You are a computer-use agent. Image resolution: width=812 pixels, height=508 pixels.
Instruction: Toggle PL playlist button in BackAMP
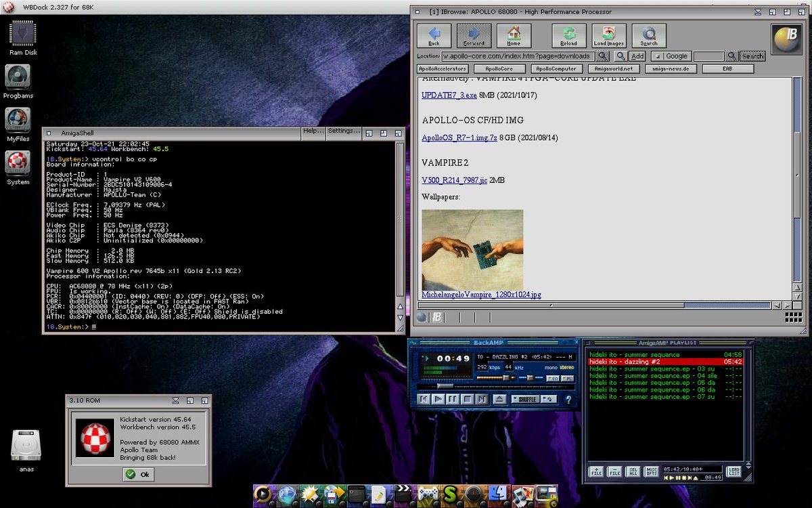[567, 378]
